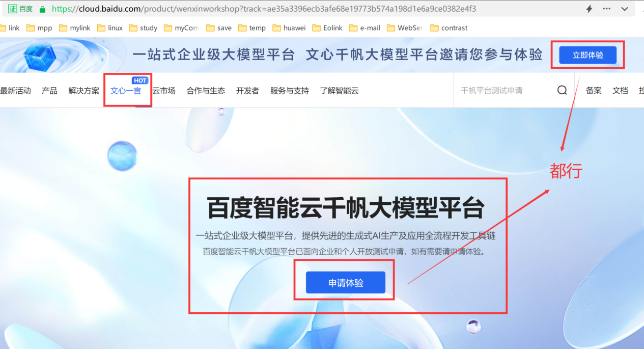
Task: Click the HOT badge above 文心一言
Action: (140, 80)
